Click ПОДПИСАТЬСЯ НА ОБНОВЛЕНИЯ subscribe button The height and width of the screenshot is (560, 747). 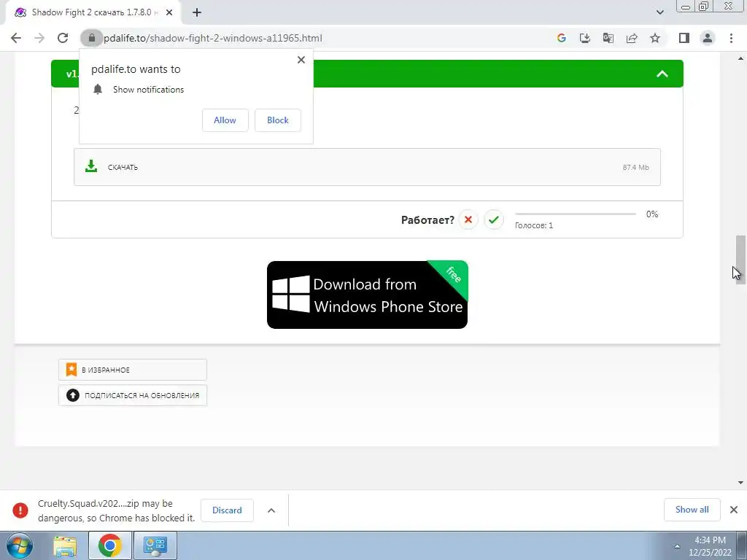133,395
